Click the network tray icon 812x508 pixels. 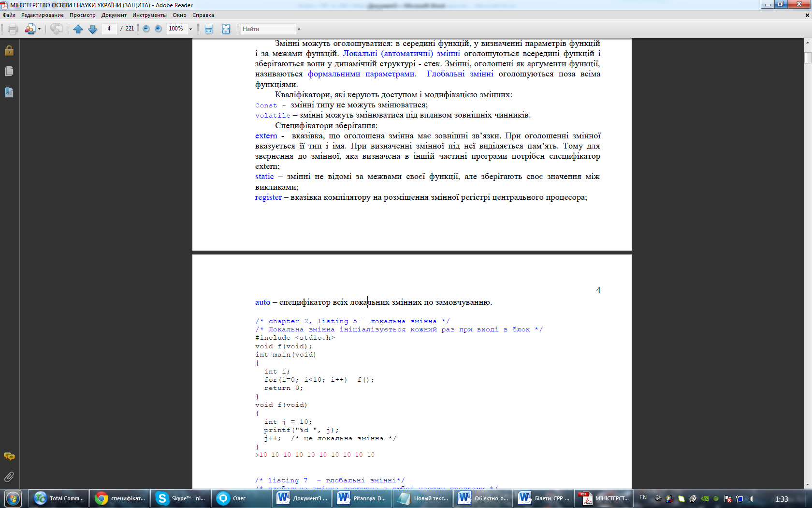(739, 499)
